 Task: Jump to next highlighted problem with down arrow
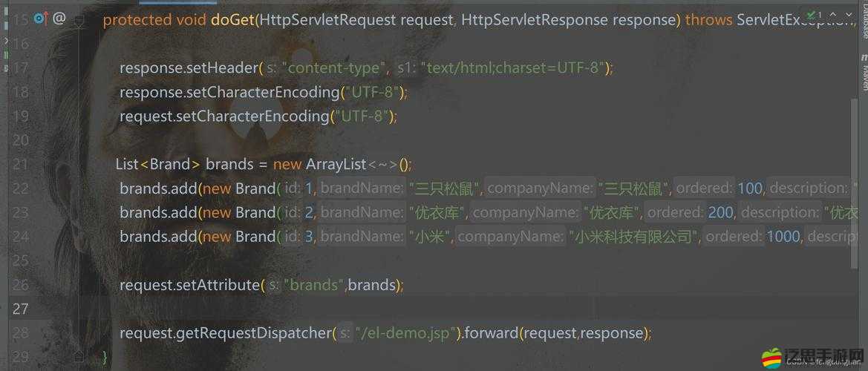point(847,15)
